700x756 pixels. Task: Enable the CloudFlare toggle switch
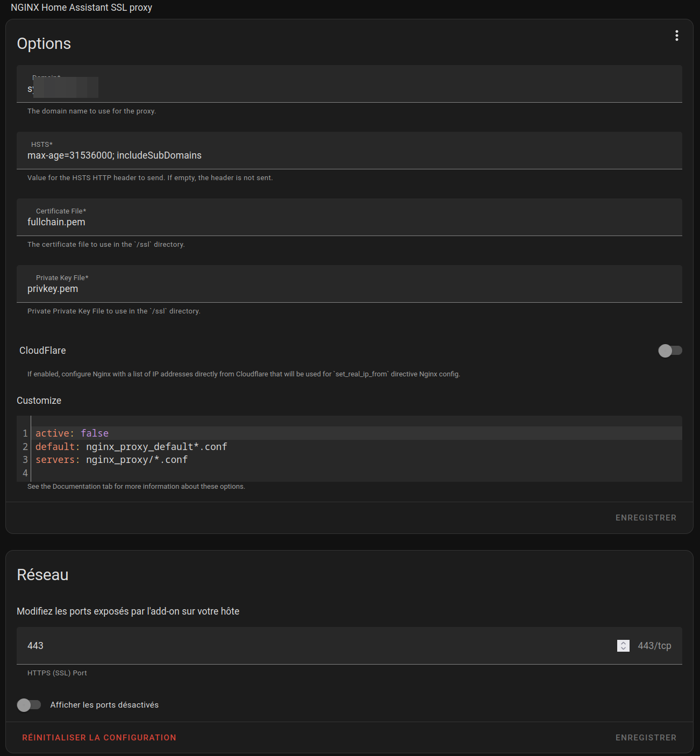click(x=670, y=351)
